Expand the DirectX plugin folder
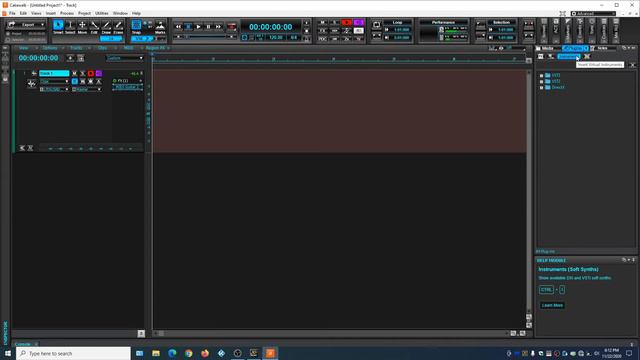This screenshot has height=360, width=640. (542, 87)
